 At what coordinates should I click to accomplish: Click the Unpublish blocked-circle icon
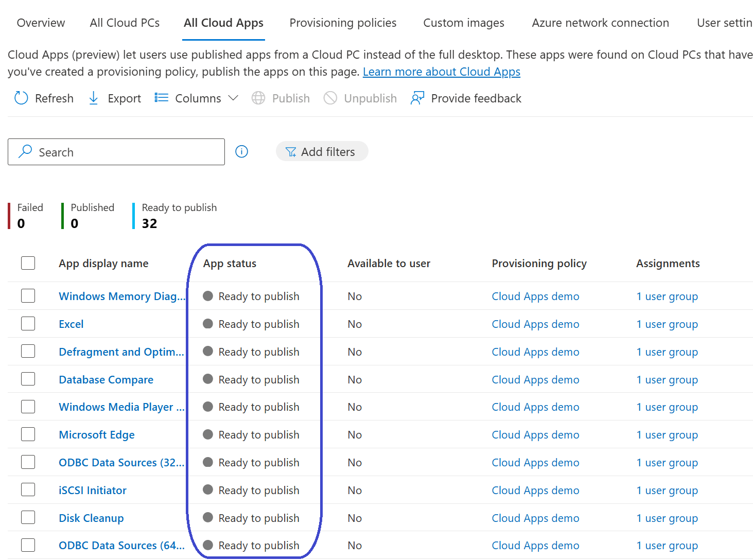330,98
